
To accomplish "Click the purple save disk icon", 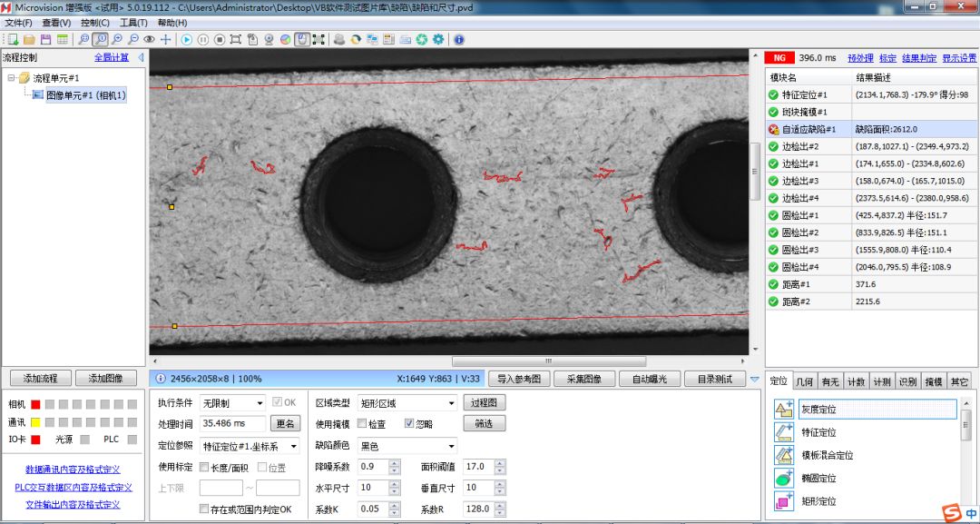I will [x=45, y=39].
